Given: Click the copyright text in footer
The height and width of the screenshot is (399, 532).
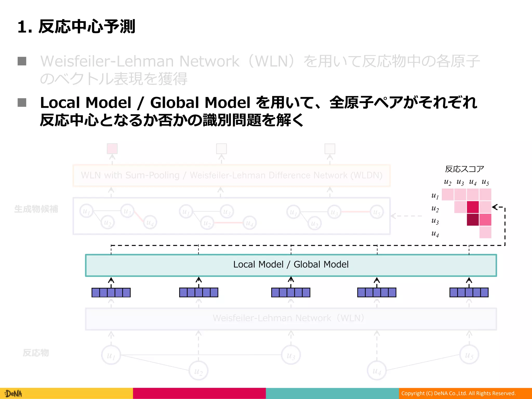Looking at the screenshot, I should pos(458,393).
